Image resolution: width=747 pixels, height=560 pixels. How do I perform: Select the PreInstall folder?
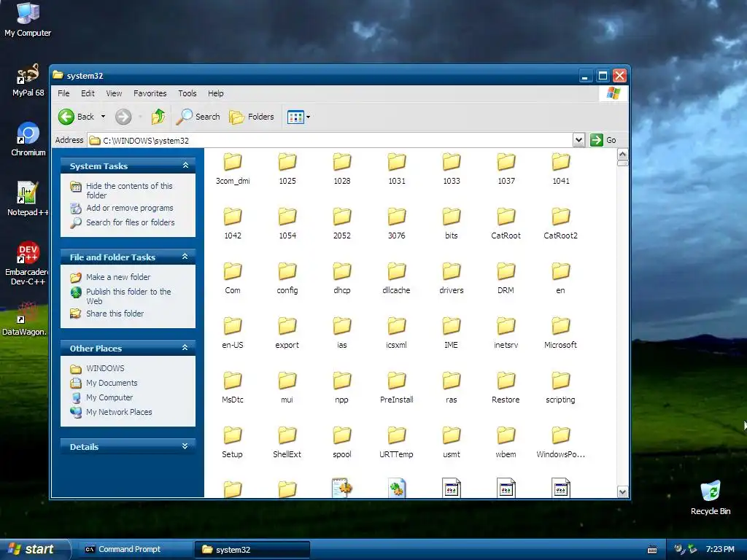396,388
